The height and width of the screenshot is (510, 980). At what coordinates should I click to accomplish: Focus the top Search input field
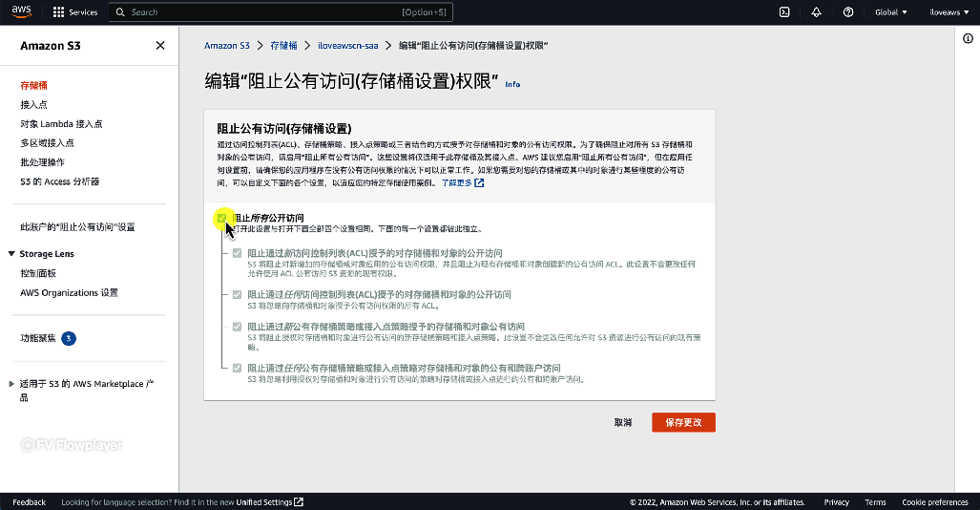(x=281, y=11)
